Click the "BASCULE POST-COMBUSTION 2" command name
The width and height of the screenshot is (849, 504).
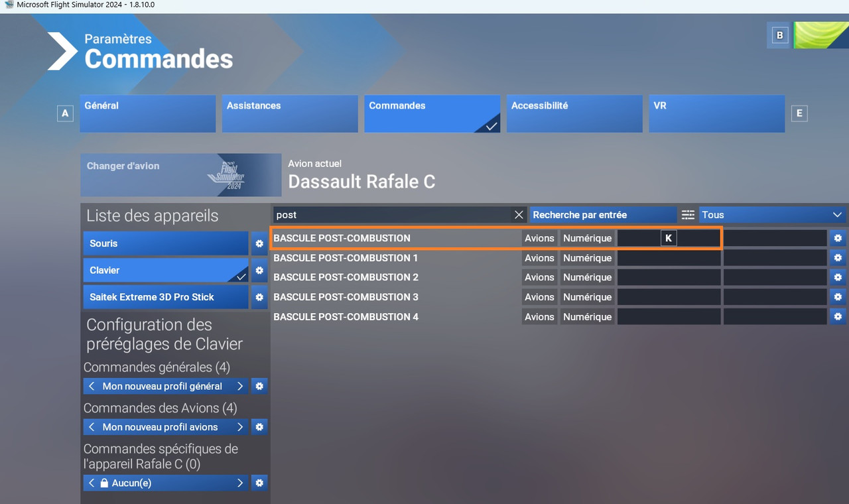(346, 277)
